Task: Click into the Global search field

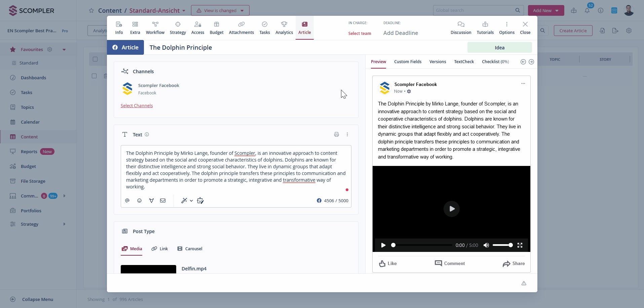Action: tap(474, 10)
